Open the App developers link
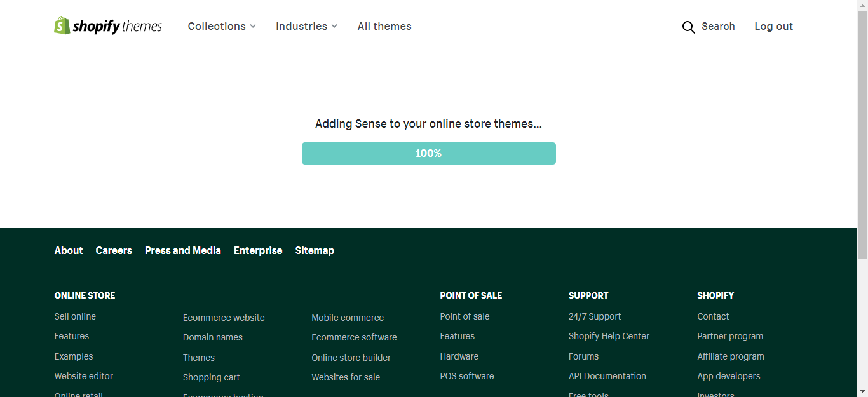This screenshot has height=397, width=868. [729, 376]
